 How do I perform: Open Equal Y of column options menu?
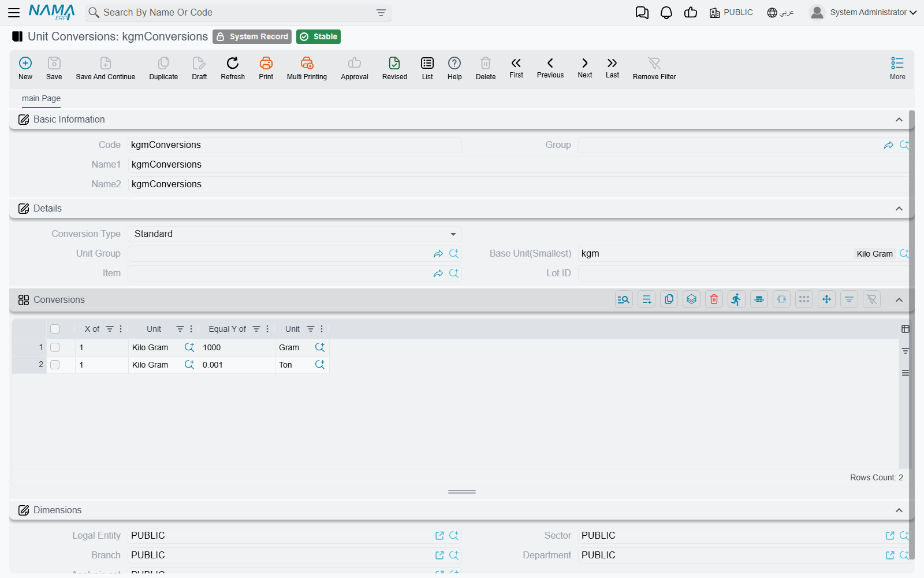(267, 329)
